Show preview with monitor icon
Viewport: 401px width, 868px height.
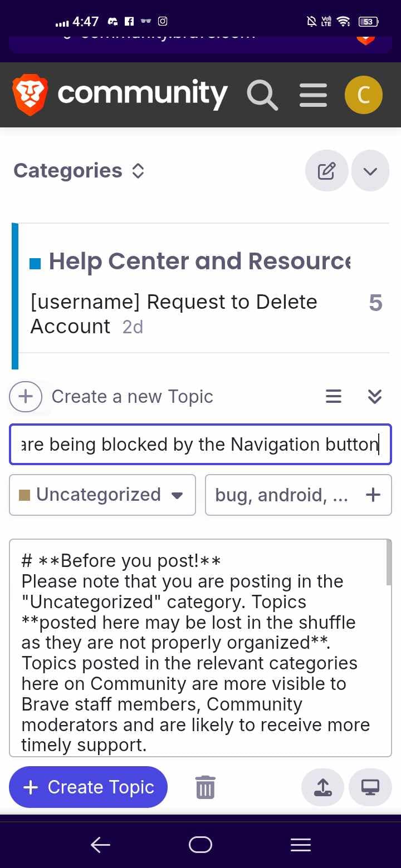tap(370, 787)
